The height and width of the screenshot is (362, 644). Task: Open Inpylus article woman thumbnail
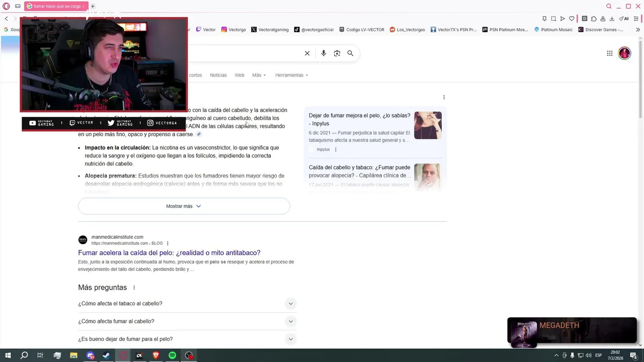[428, 125]
